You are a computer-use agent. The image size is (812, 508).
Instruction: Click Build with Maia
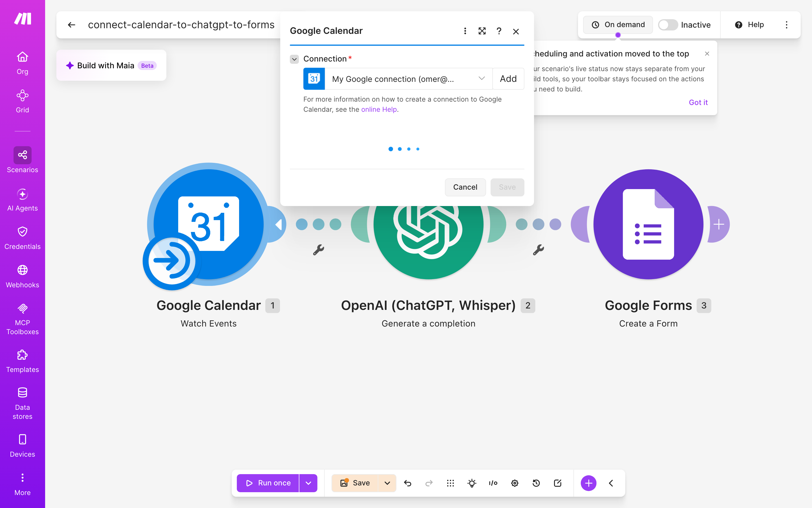click(111, 65)
